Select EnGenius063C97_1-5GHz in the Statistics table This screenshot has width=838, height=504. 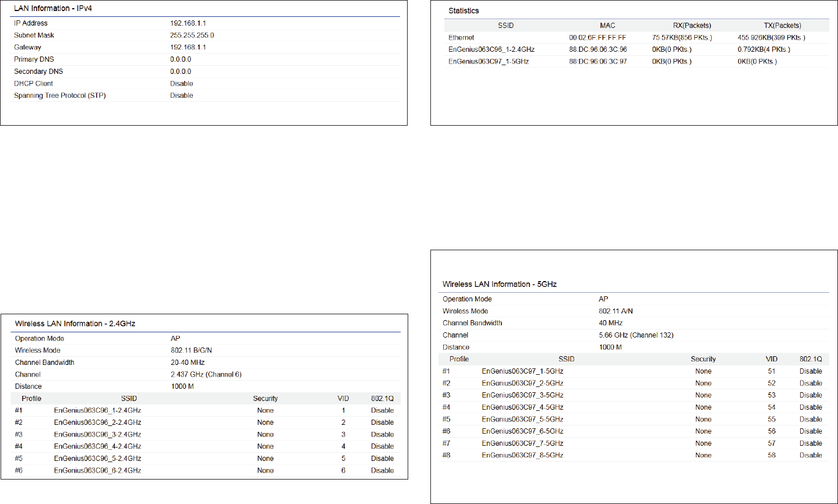[489, 62]
